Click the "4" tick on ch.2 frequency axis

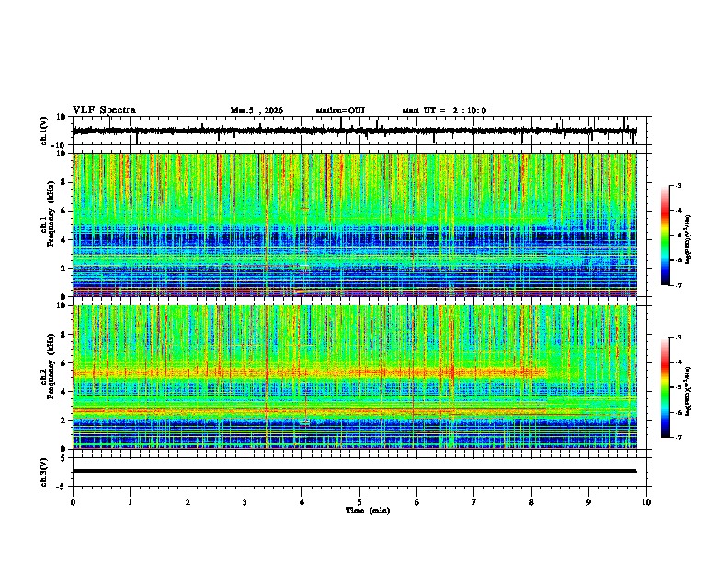point(63,392)
